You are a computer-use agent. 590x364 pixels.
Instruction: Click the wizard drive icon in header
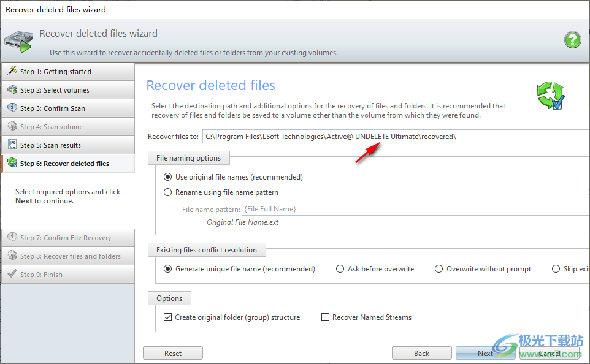(x=18, y=42)
